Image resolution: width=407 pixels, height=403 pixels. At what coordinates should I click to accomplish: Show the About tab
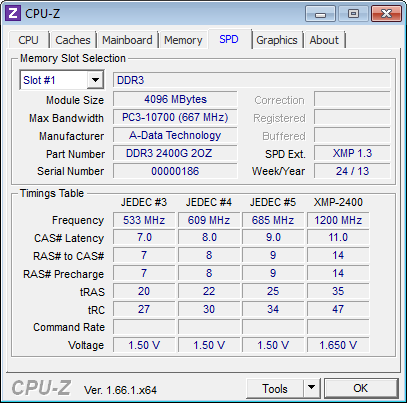[324, 40]
